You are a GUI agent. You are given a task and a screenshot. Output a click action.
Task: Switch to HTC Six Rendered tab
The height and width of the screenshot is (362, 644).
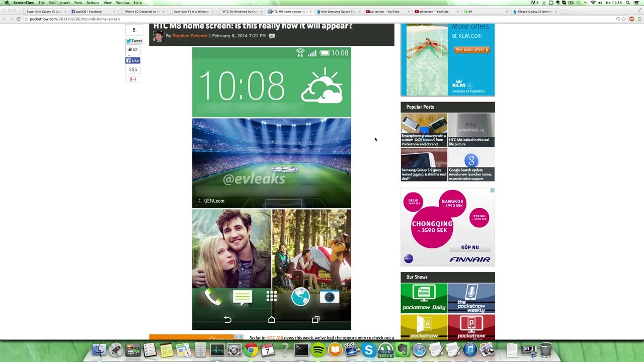click(240, 11)
